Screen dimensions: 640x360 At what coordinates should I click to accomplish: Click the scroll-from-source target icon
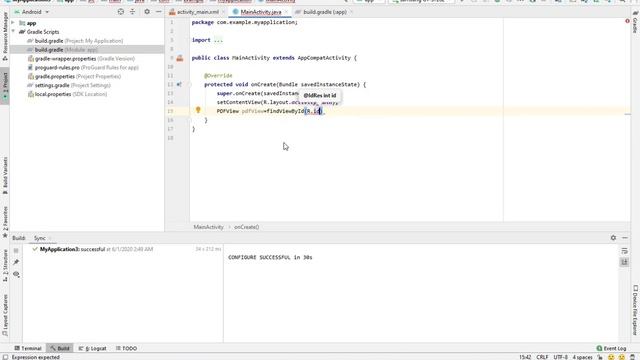coord(121,12)
